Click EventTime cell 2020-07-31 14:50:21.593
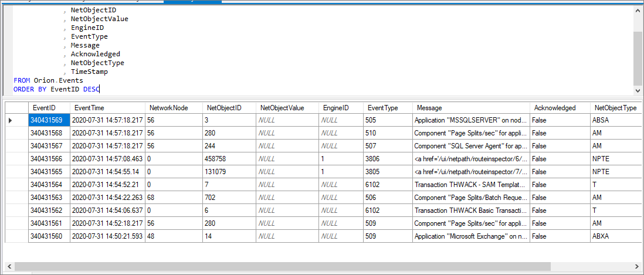 (x=107, y=236)
